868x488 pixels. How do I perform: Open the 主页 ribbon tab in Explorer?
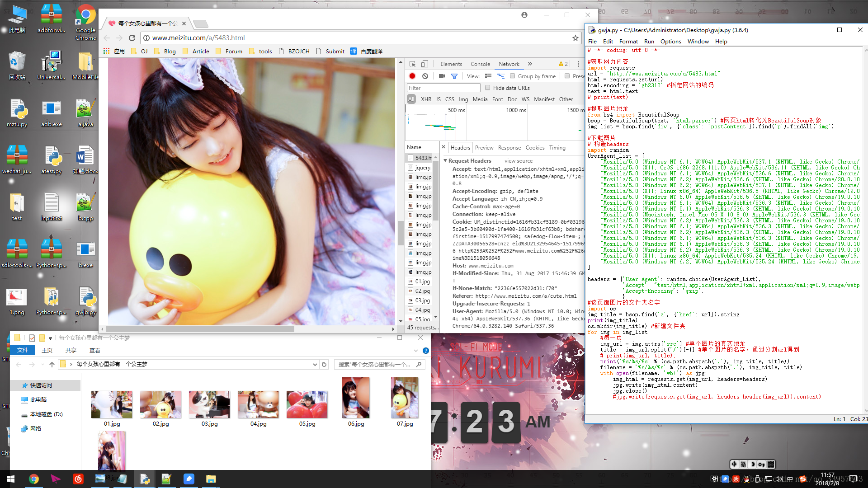point(47,351)
